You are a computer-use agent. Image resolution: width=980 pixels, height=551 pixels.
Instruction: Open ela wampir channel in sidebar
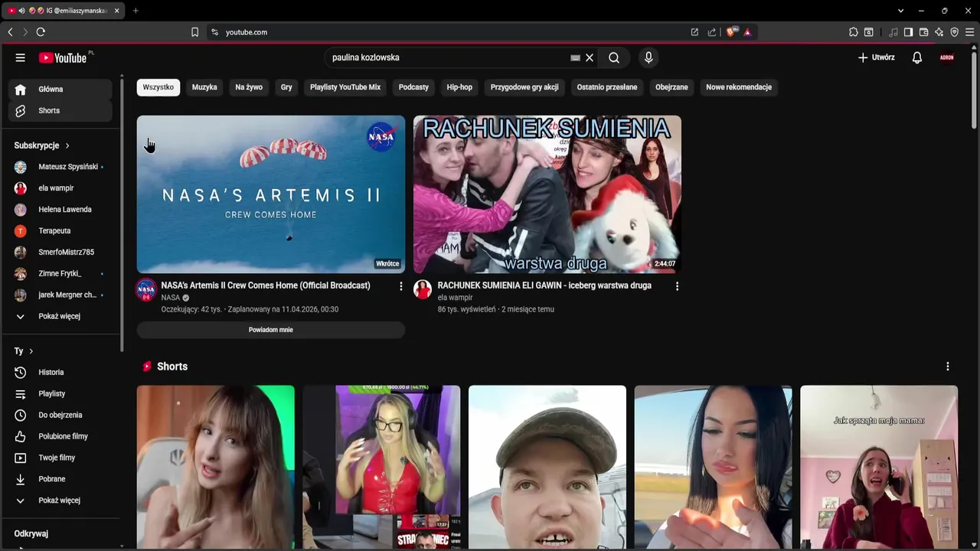coord(60,188)
